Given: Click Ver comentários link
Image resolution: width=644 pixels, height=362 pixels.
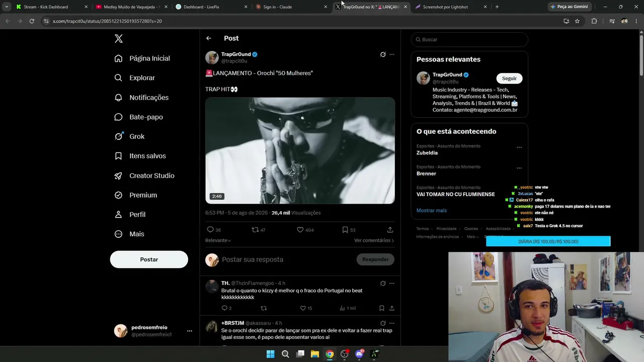Looking at the screenshot, I should [374, 240].
